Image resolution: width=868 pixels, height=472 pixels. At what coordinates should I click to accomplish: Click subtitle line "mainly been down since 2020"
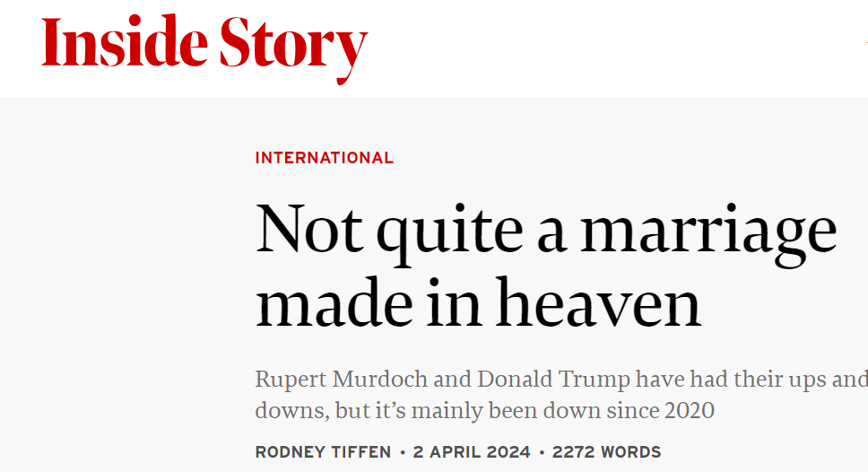click(x=563, y=410)
